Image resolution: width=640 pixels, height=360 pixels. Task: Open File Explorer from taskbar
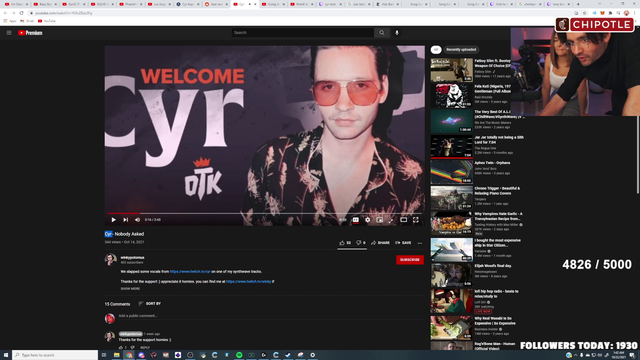116,355
